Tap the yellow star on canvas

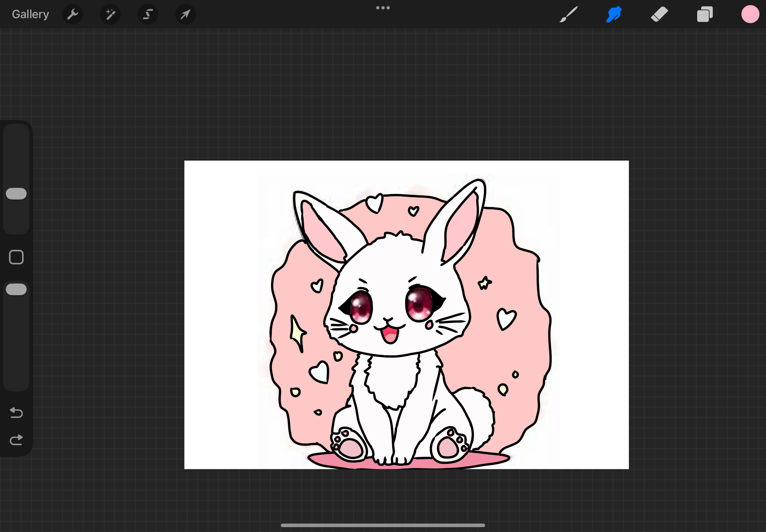(484, 283)
